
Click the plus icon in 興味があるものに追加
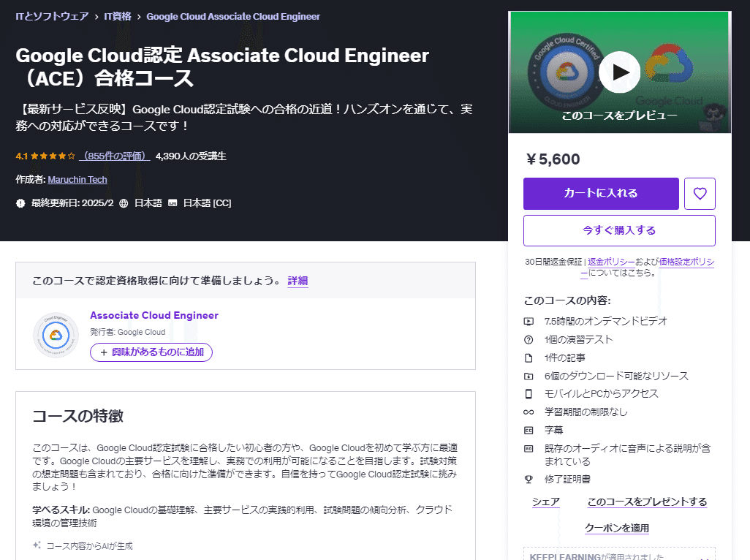103,352
